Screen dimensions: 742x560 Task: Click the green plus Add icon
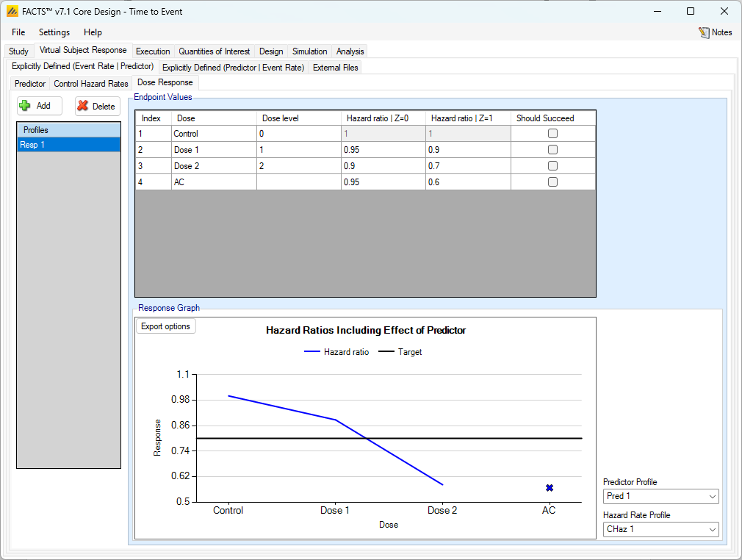pos(25,106)
